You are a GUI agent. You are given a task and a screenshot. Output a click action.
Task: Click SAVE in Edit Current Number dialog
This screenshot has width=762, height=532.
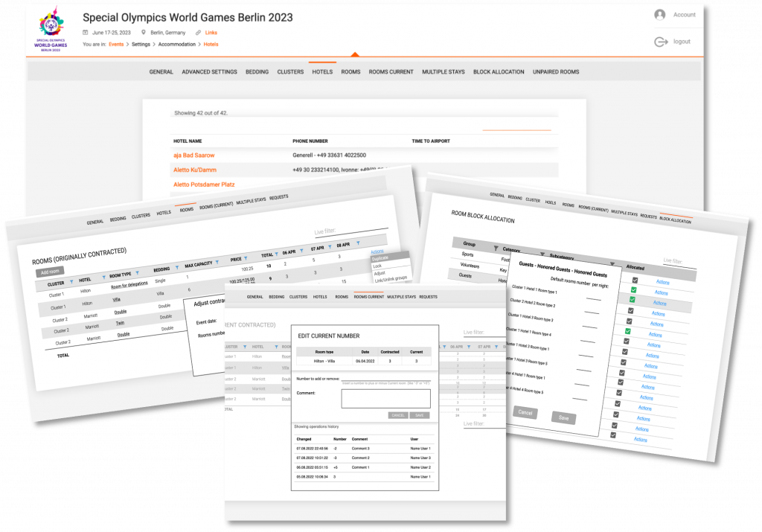420,415
